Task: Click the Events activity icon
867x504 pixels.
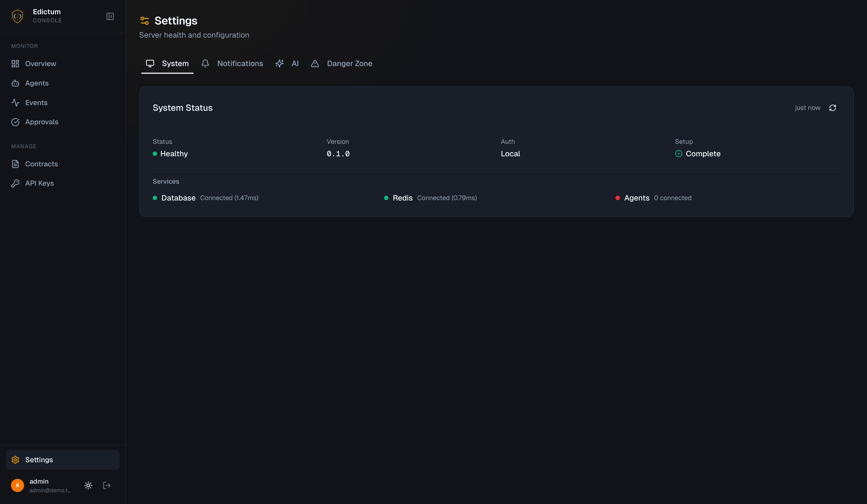Action: coord(16,102)
